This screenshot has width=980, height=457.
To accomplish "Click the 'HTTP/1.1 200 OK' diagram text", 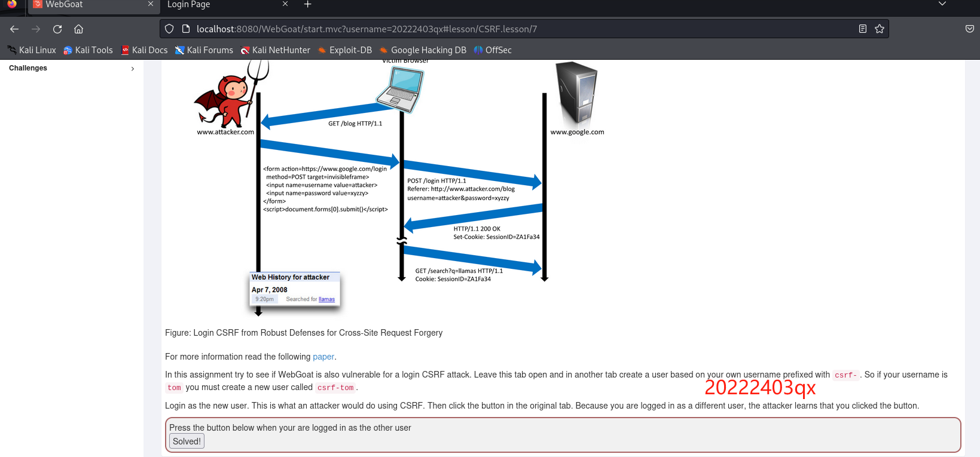I will point(477,229).
